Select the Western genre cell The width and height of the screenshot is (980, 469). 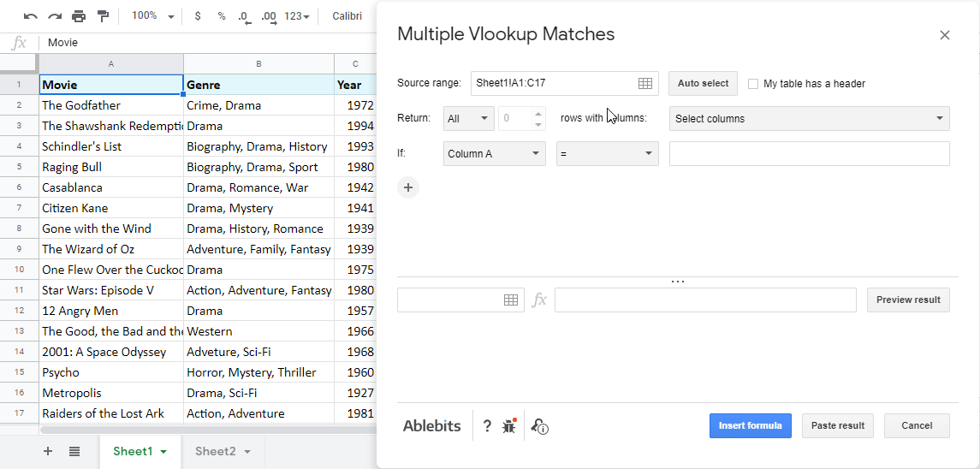(x=258, y=331)
